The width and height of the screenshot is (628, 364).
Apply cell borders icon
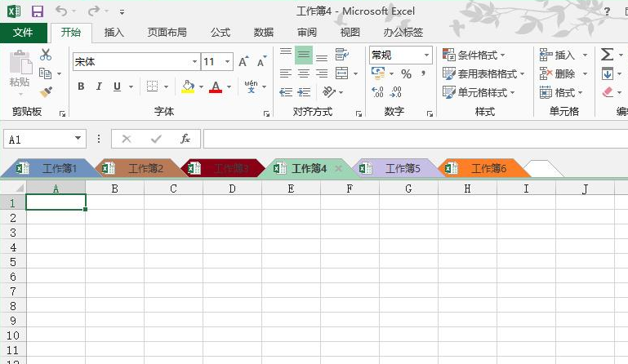[152, 86]
